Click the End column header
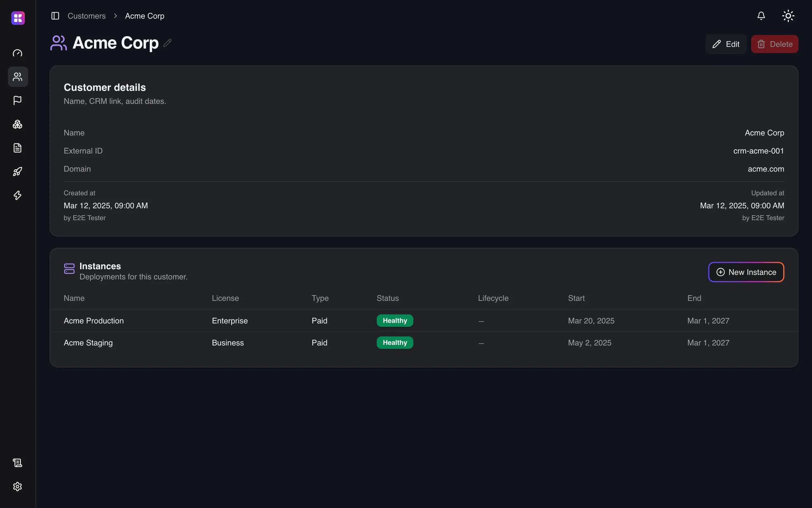The image size is (812, 508). 694,298
